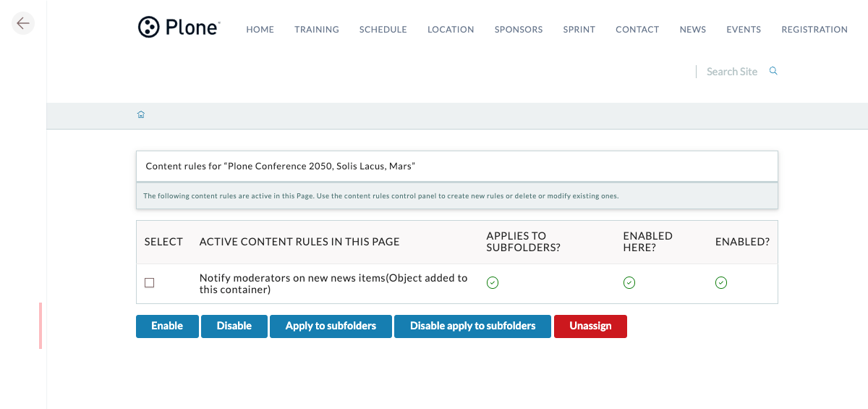Open the SCHEDULE navigation item
This screenshot has height=409, width=868.
383,30
